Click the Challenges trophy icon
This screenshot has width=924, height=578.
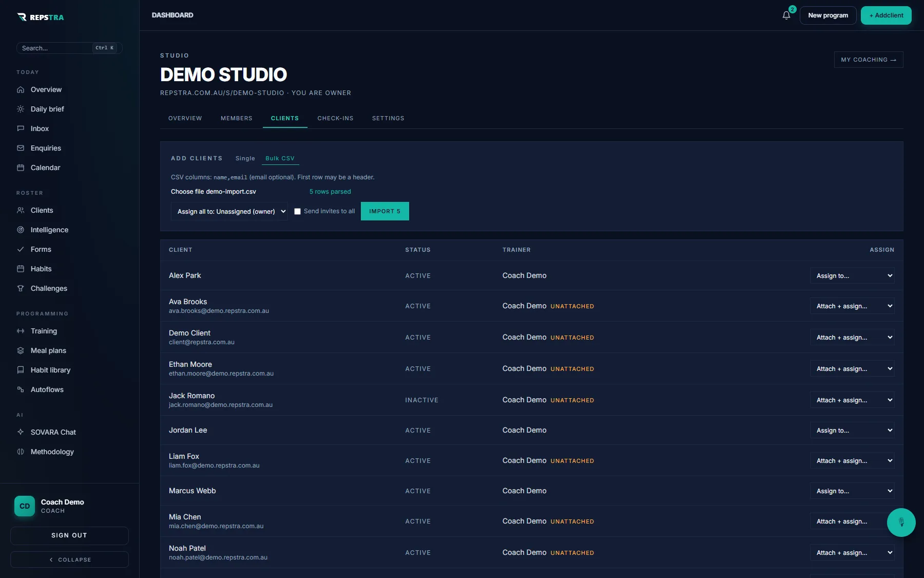coord(21,288)
